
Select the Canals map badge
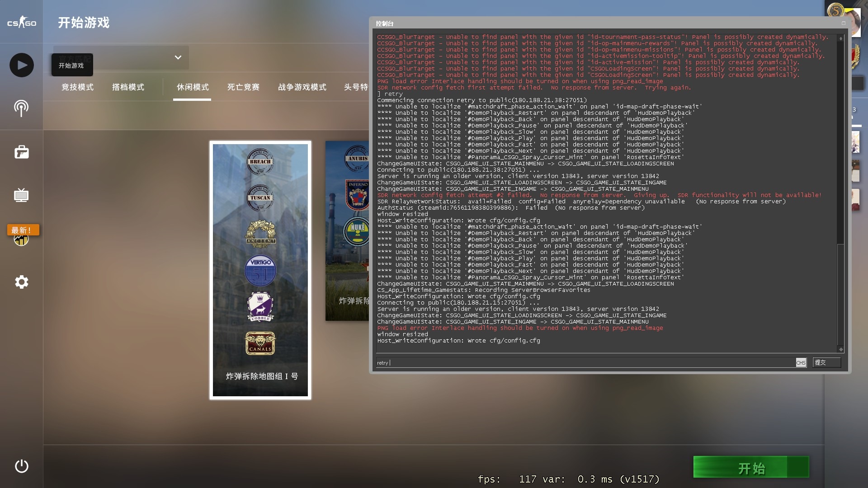(x=260, y=343)
